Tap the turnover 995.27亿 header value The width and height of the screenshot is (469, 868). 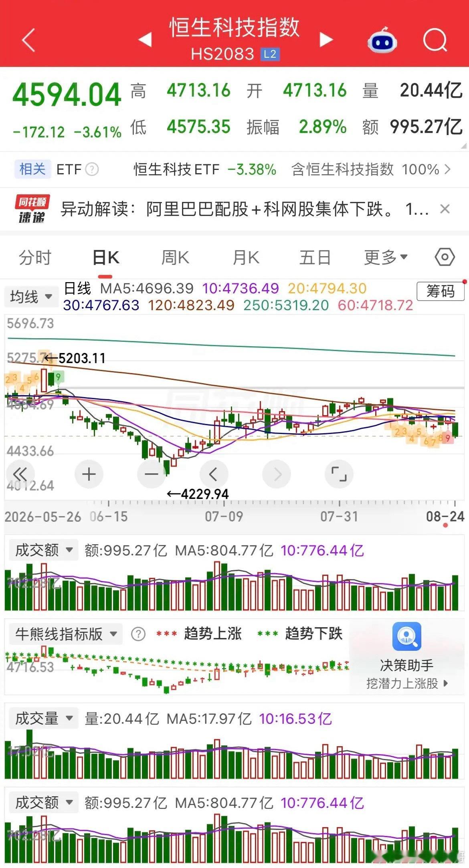click(x=427, y=127)
